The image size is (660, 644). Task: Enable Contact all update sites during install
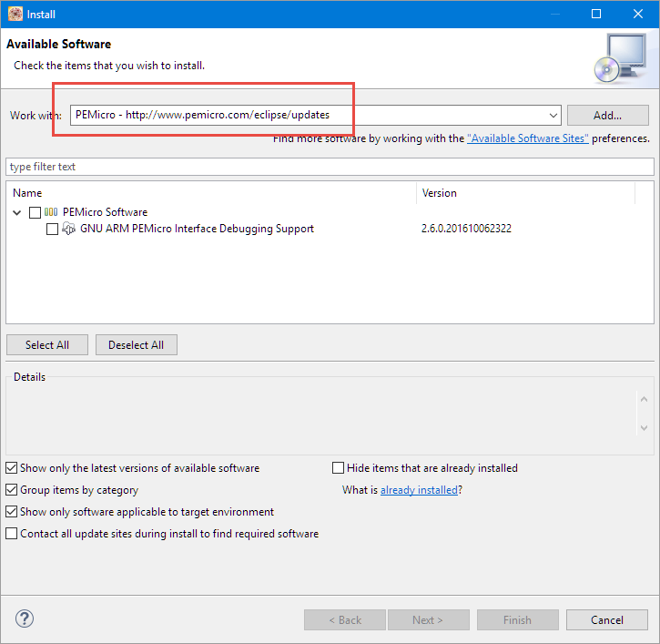click(x=11, y=534)
